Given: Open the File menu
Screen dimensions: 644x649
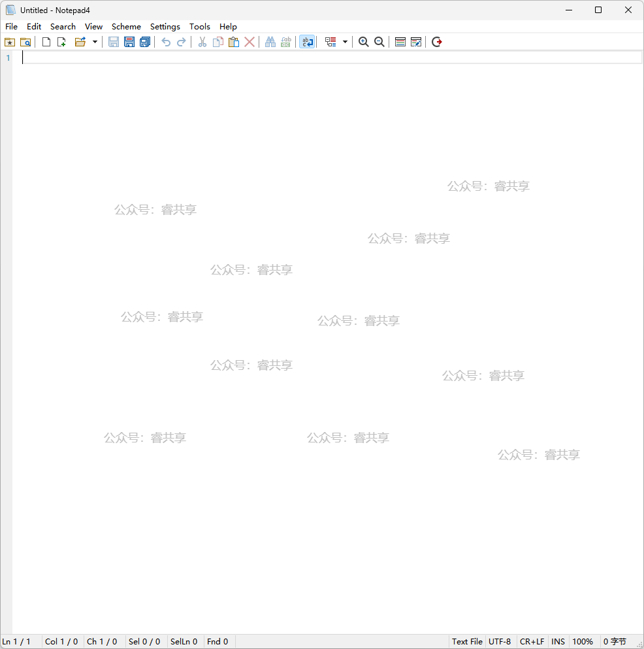Looking at the screenshot, I should click(x=12, y=27).
